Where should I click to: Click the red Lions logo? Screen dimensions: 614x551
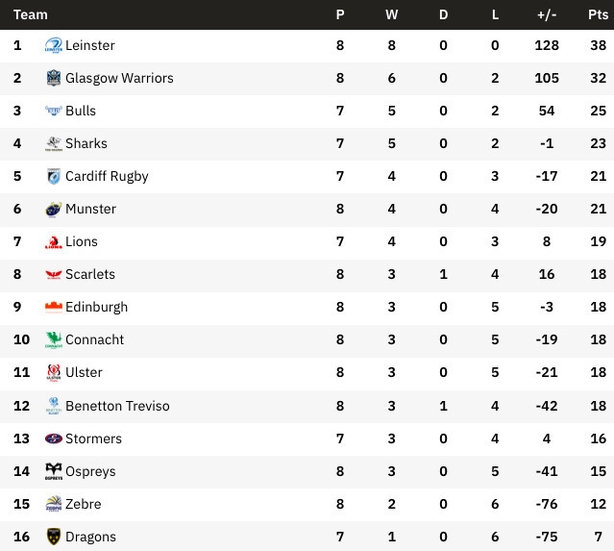point(53,242)
